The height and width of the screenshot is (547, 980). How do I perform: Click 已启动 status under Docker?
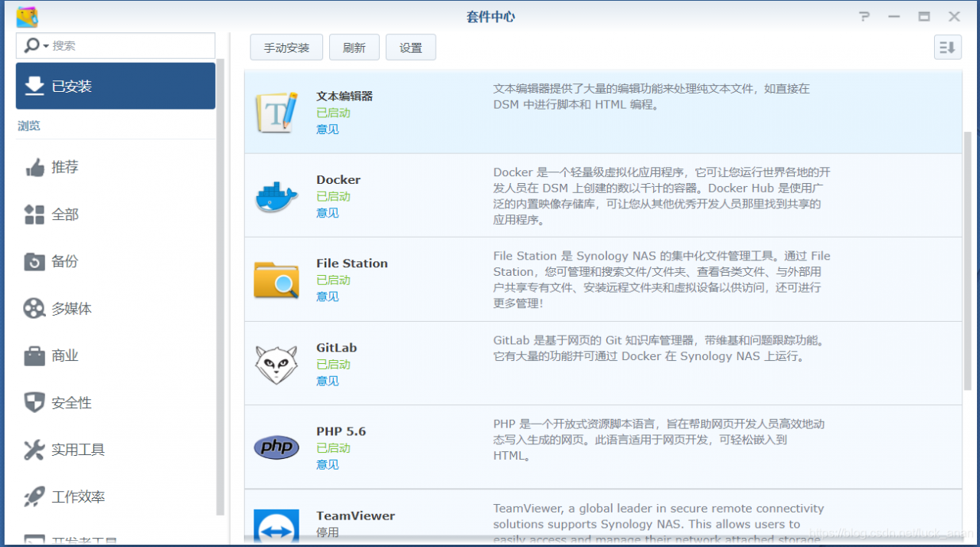coord(333,197)
